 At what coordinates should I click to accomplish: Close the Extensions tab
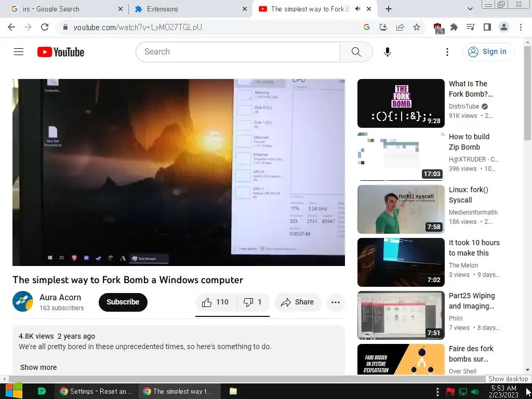[245, 9]
